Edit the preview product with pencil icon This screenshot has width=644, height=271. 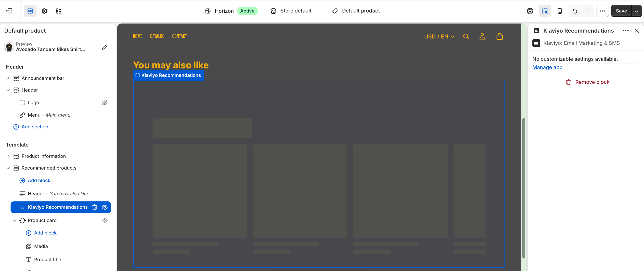click(105, 47)
